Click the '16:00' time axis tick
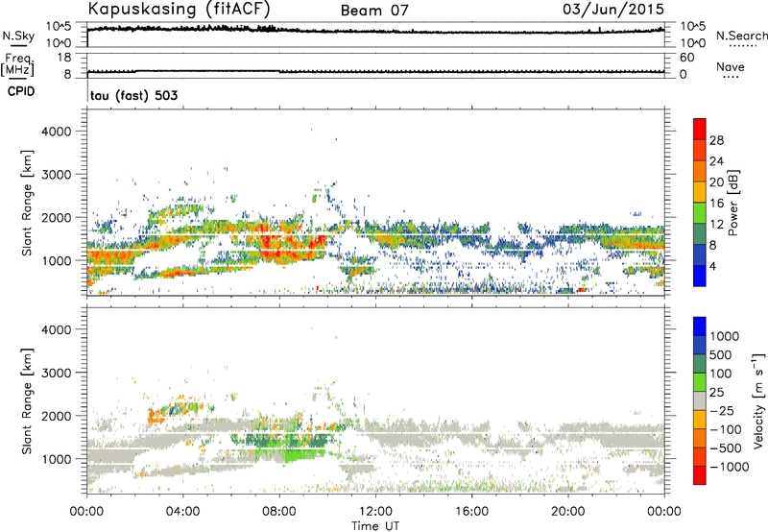This screenshot has width=768, height=532. pos(471,512)
